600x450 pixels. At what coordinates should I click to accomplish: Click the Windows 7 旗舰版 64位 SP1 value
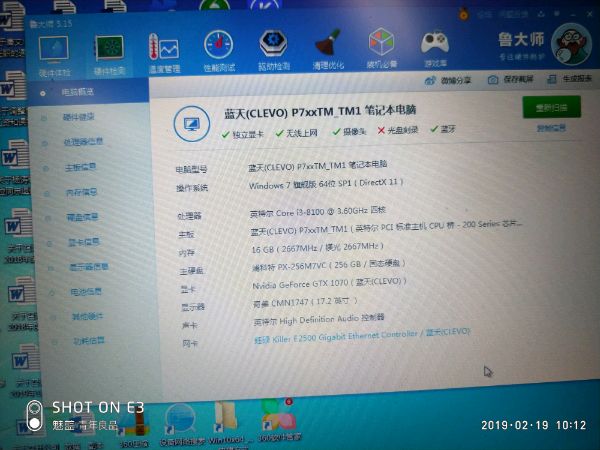326,184
